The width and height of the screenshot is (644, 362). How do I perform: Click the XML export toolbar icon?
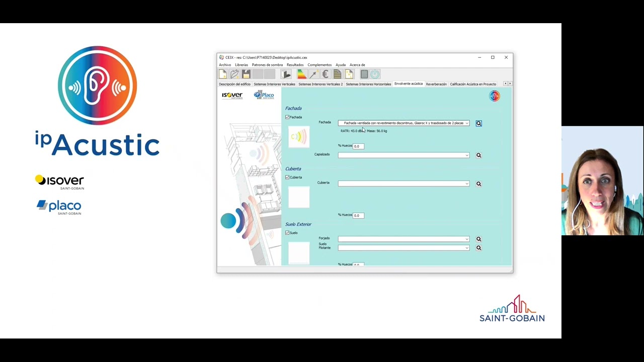point(349,74)
